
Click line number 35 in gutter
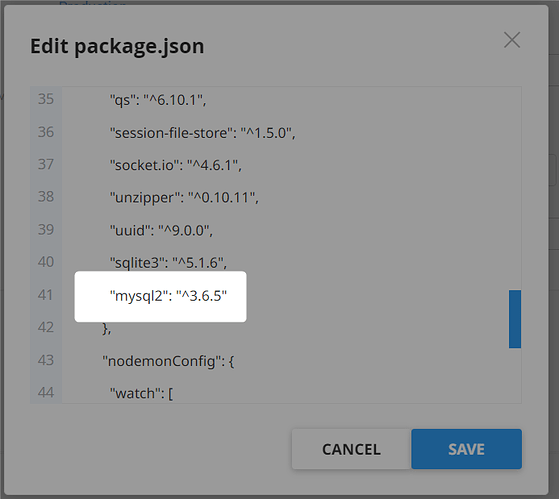tap(46, 99)
